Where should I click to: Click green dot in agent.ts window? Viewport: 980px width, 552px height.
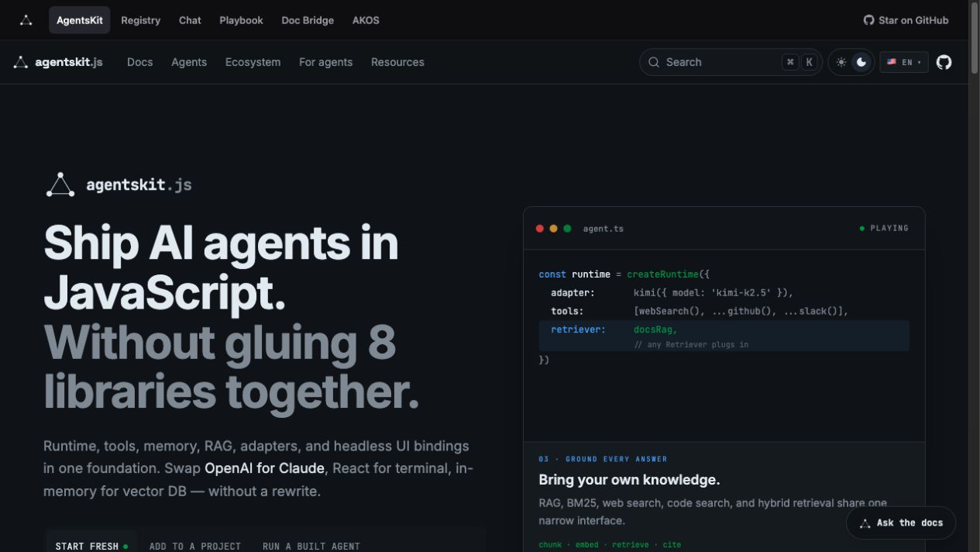(x=567, y=229)
